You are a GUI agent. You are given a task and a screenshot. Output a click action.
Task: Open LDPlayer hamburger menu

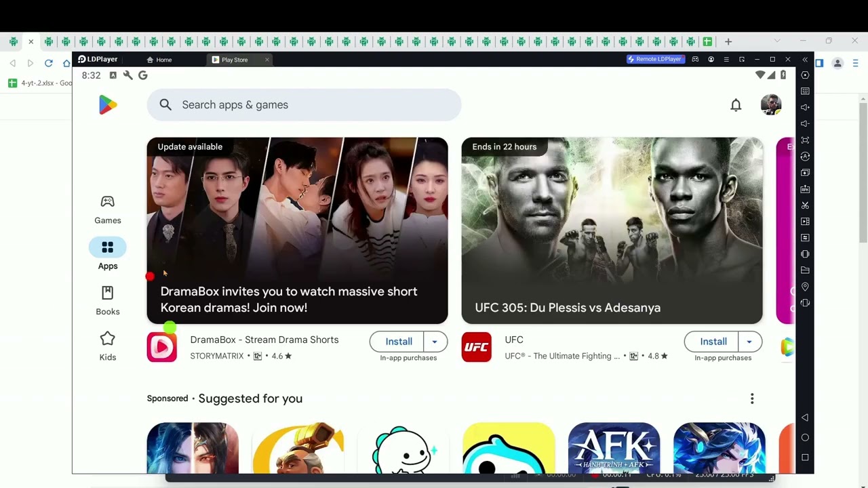click(x=726, y=60)
